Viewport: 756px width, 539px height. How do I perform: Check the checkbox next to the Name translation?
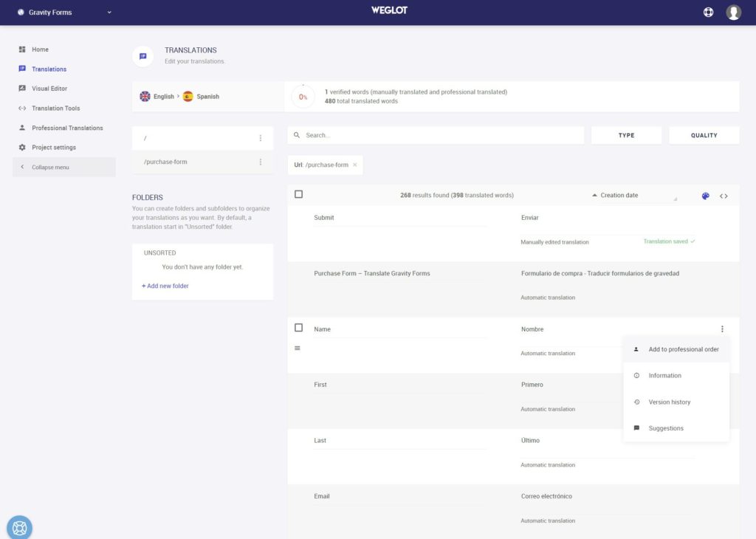click(298, 327)
